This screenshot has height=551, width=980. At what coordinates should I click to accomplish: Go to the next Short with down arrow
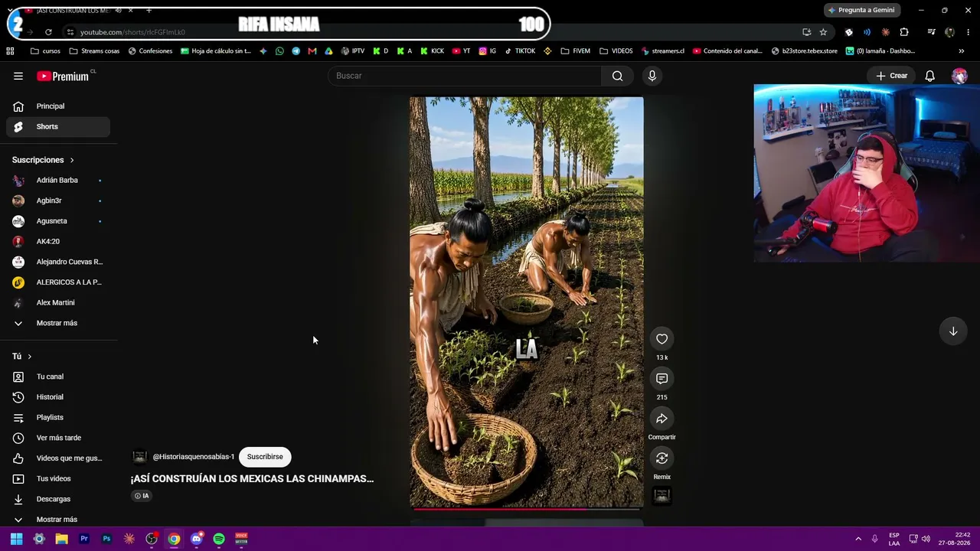(953, 331)
